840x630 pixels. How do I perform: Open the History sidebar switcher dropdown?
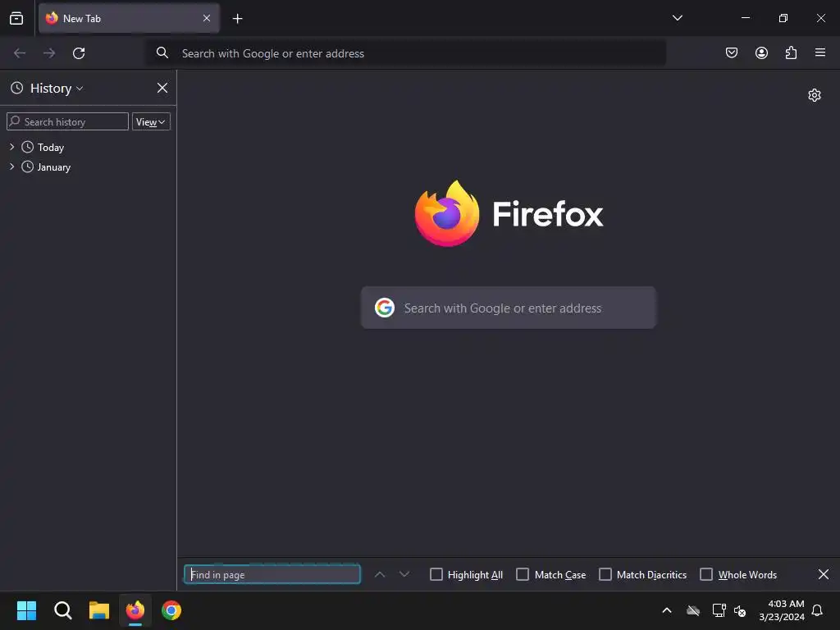tap(57, 88)
